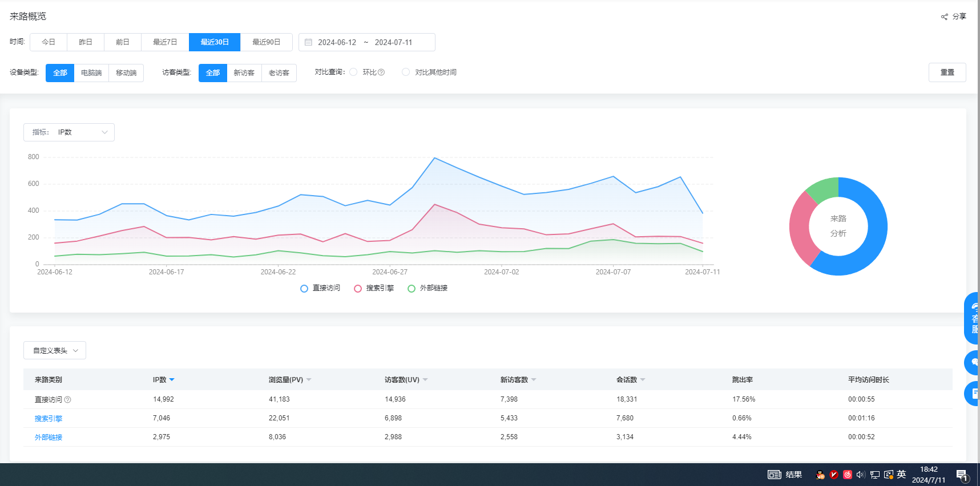Sort by 访客数(UV) column arrow
This screenshot has width=980, height=486.
point(425,380)
